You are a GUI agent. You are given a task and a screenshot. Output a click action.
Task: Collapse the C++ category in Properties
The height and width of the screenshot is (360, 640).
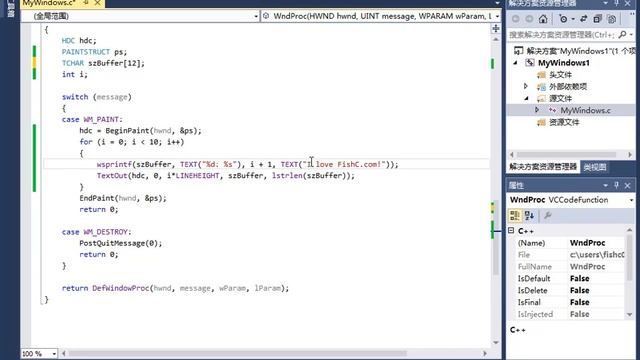point(511,231)
